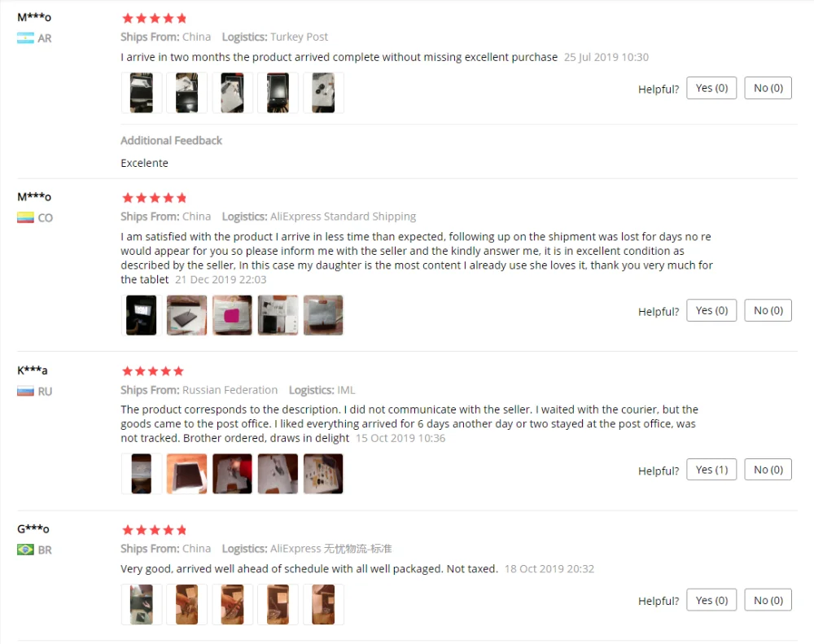Screen dimensions: 814x644
Task: Open second photo in the Russian review
Action: [187, 474]
